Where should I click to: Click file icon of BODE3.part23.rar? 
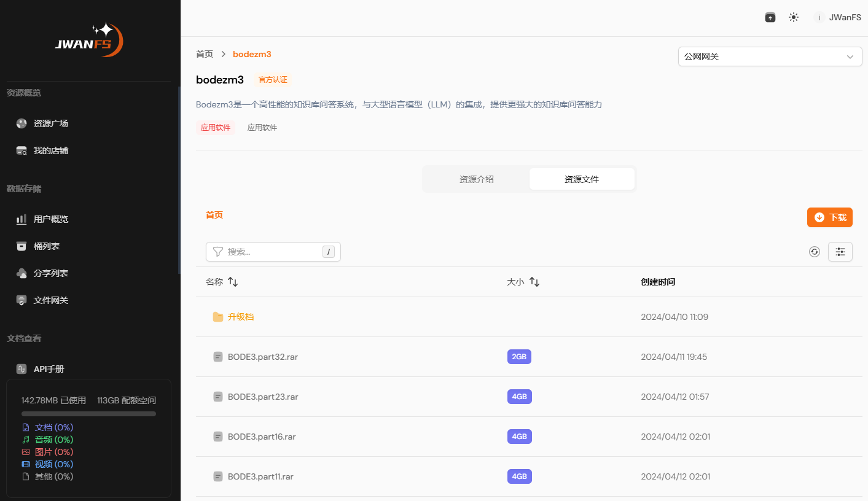click(218, 397)
